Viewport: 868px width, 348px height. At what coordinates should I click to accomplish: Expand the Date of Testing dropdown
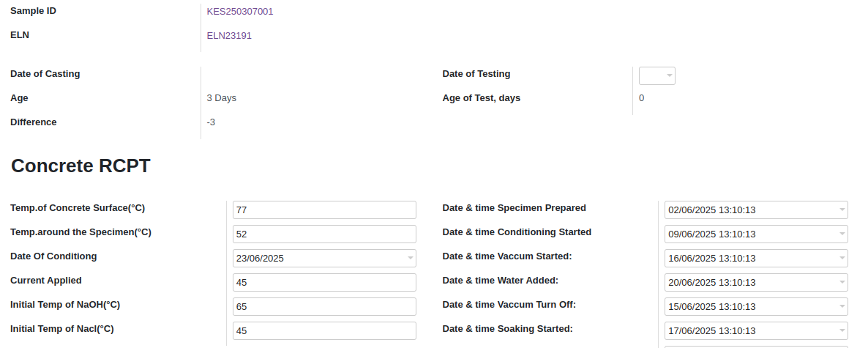(657, 76)
